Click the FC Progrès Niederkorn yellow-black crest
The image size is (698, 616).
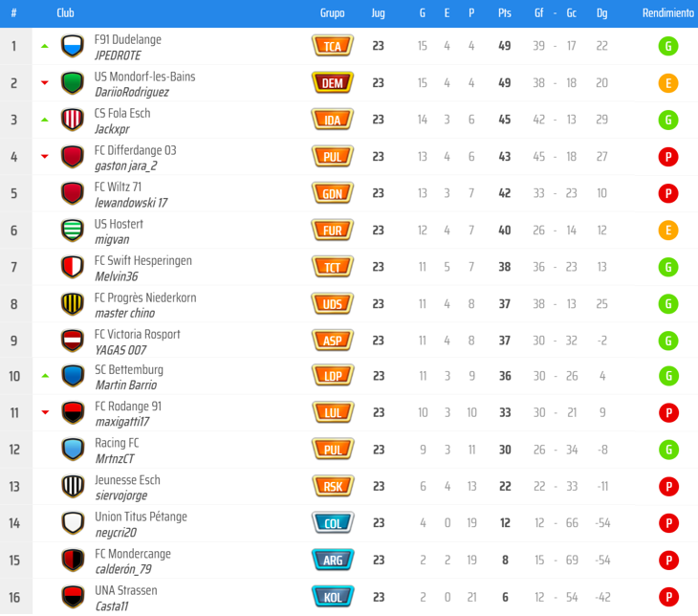point(72,304)
